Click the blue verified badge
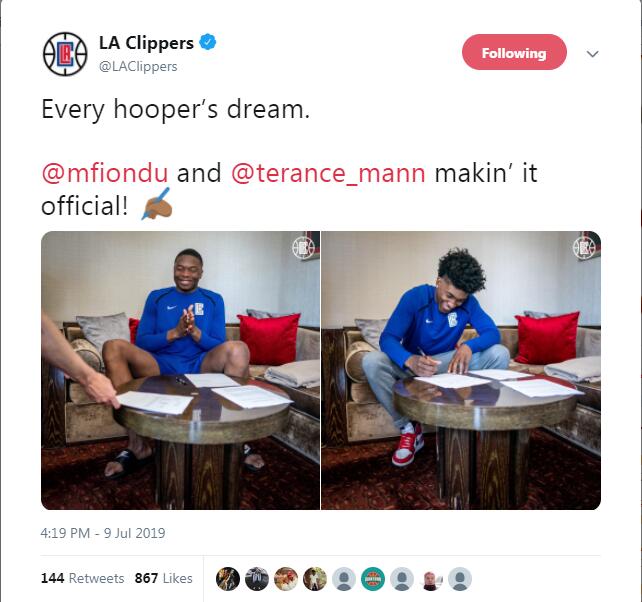This screenshot has height=602, width=642. point(208,42)
